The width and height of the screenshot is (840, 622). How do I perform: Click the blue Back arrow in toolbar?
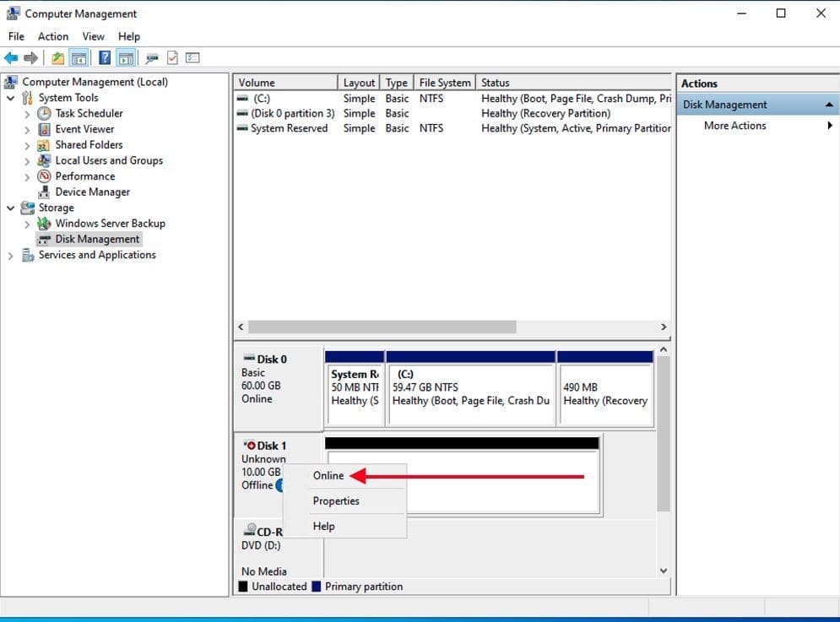pos(11,58)
